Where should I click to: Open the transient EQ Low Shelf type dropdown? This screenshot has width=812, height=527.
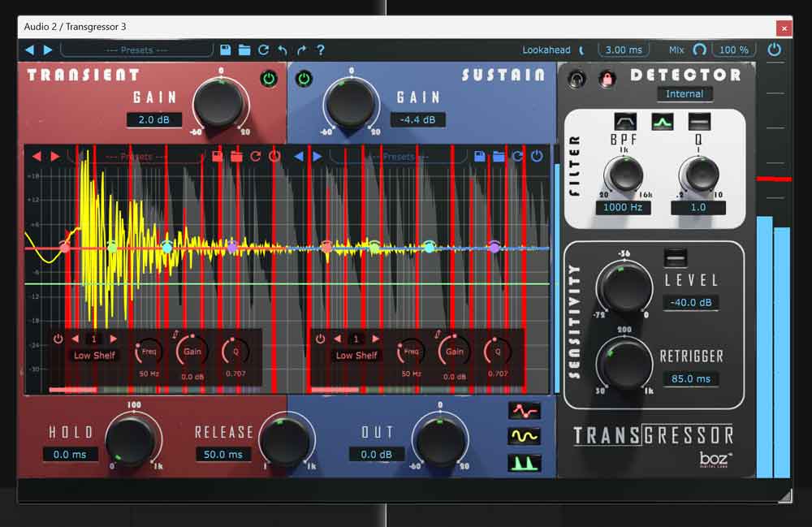coord(94,356)
